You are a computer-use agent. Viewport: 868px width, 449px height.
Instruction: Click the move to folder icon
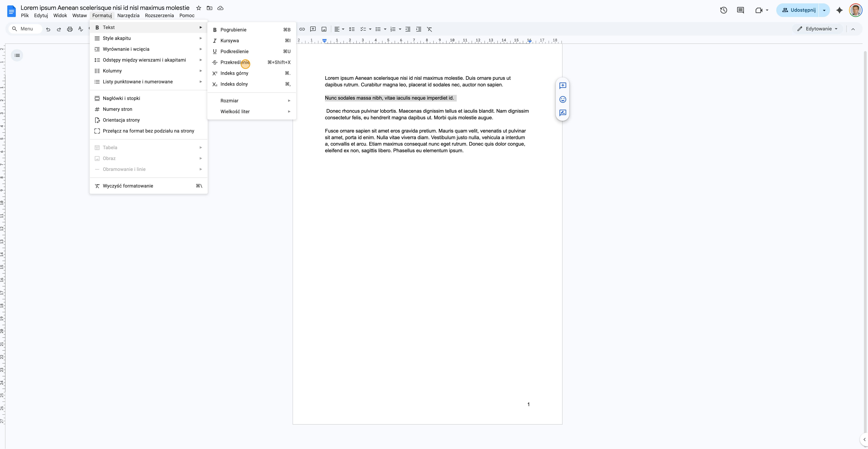210,8
